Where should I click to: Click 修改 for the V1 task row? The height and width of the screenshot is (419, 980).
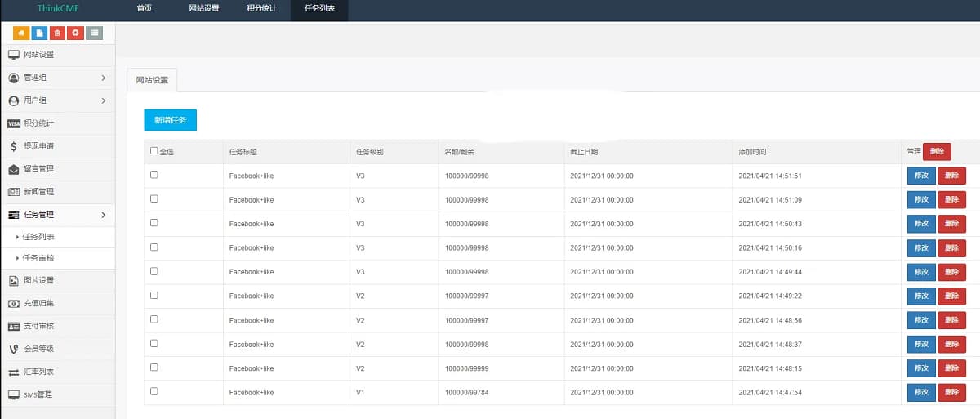[x=921, y=393]
